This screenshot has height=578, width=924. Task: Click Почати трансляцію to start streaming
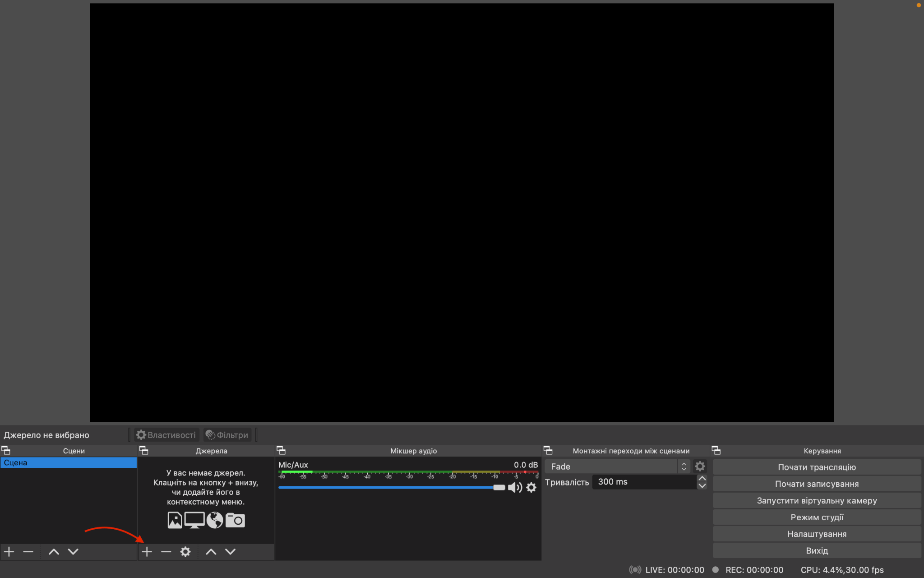(817, 467)
